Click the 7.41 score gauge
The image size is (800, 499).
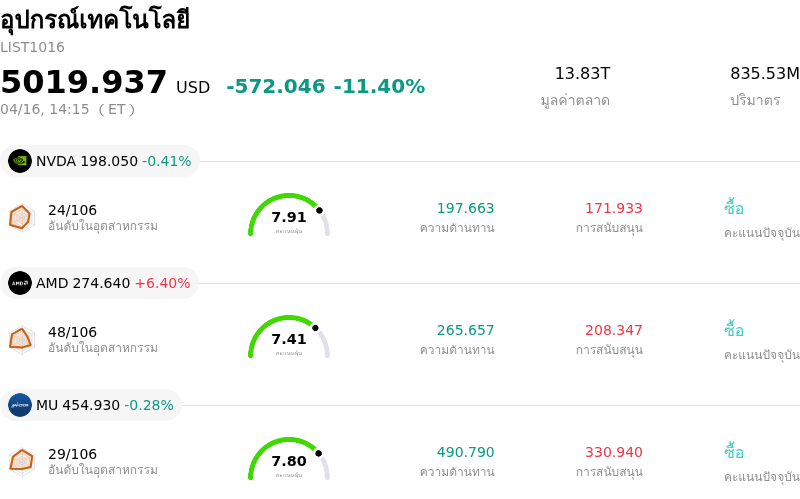[289, 338]
